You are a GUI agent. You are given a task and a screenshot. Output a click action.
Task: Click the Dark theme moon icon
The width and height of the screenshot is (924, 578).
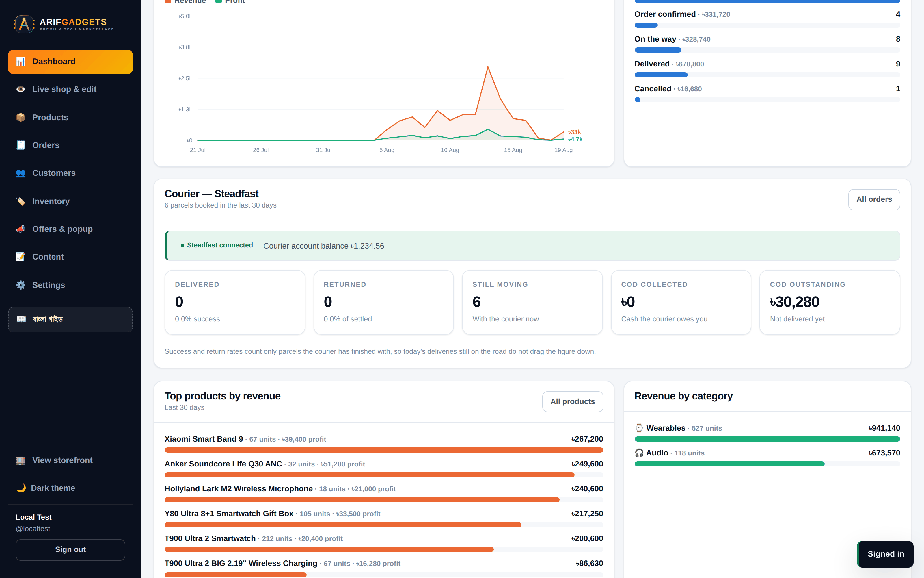21,488
